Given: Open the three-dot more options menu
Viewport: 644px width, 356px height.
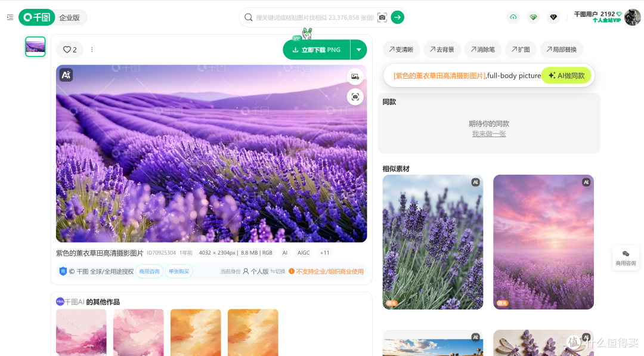Looking at the screenshot, I should pyautogui.click(x=92, y=49).
